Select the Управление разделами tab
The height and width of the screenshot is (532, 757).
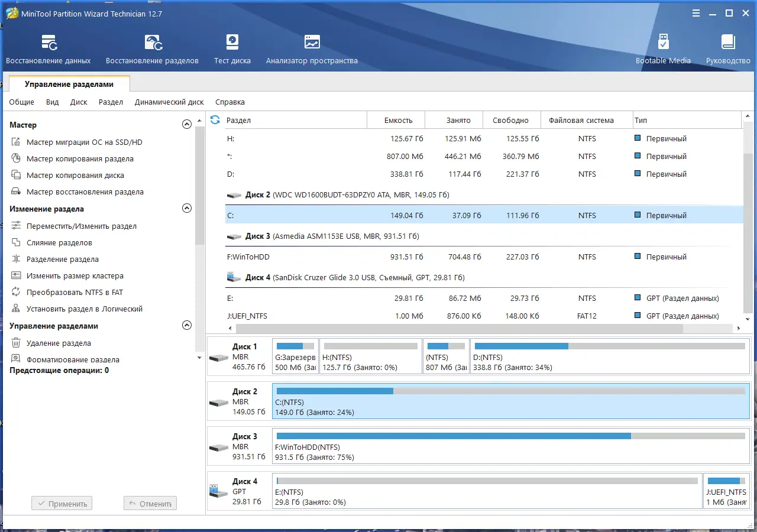pyautogui.click(x=69, y=85)
